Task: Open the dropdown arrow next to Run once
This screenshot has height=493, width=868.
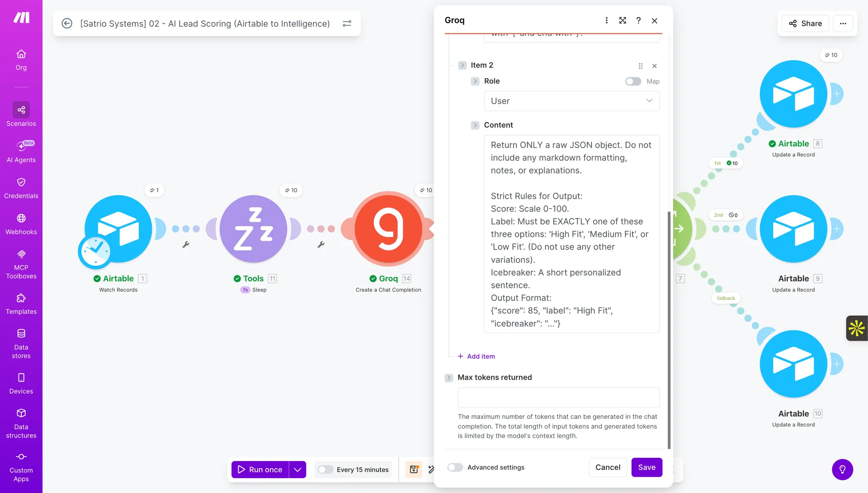Action: point(297,470)
